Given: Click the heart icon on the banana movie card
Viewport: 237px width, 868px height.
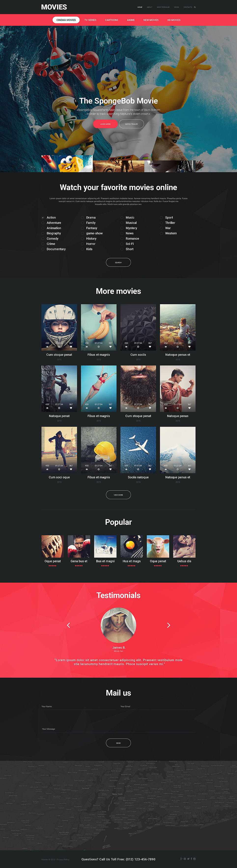Looking at the screenshot, I should coord(110,347).
